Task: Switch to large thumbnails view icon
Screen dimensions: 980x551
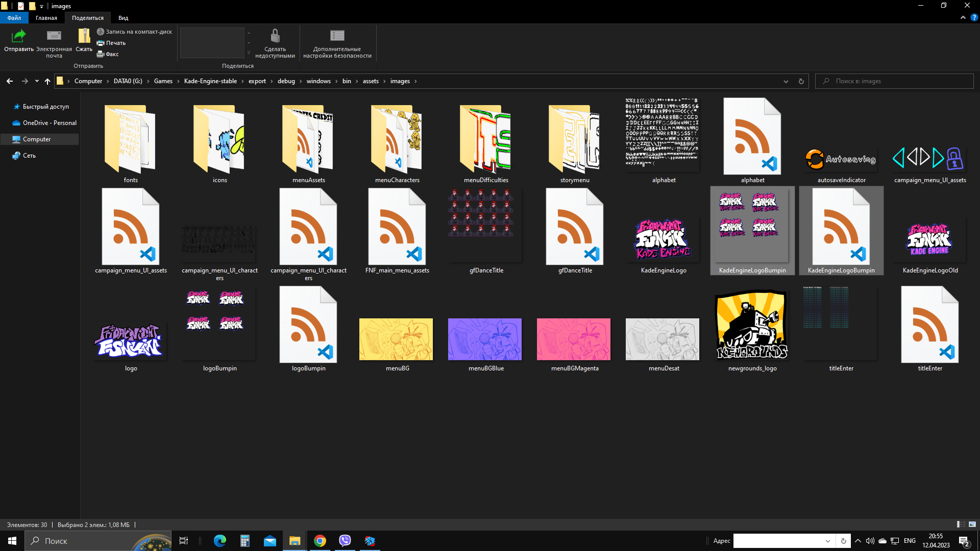Action: point(972,524)
